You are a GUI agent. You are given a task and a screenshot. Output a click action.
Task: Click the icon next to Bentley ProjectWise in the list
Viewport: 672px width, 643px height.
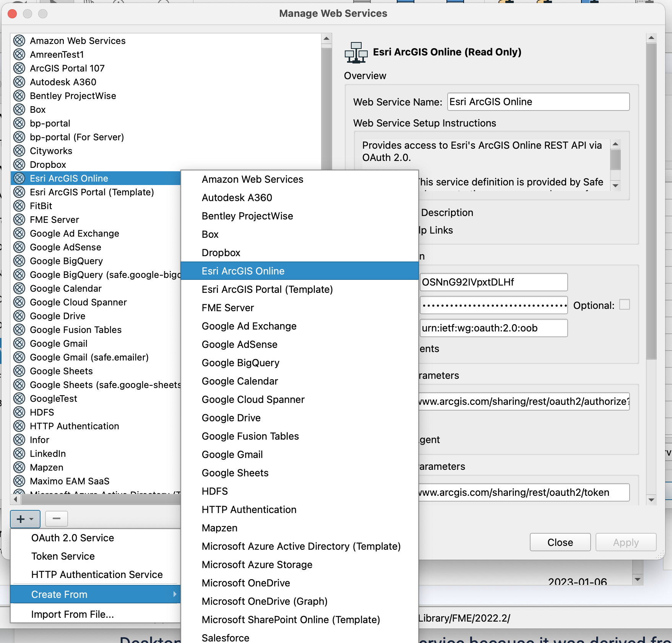tap(19, 96)
